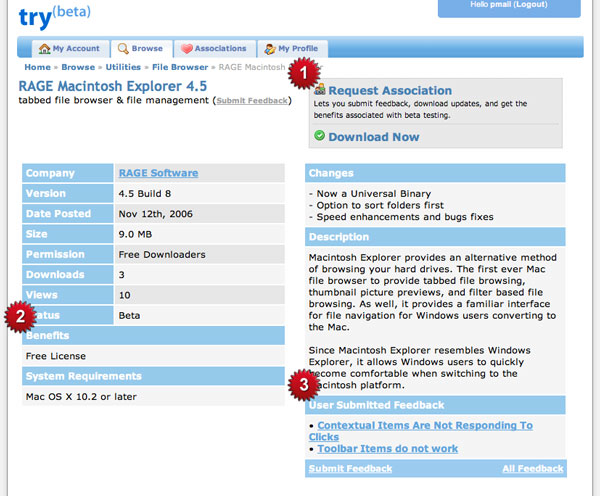
Task: Click the try (beta) logo
Action: click(x=55, y=17)
